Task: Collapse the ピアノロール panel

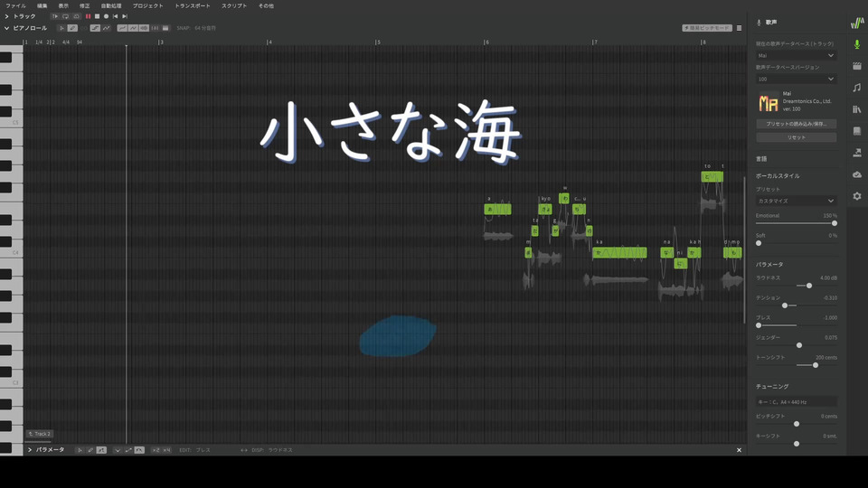Action: [x=6, y=28]
